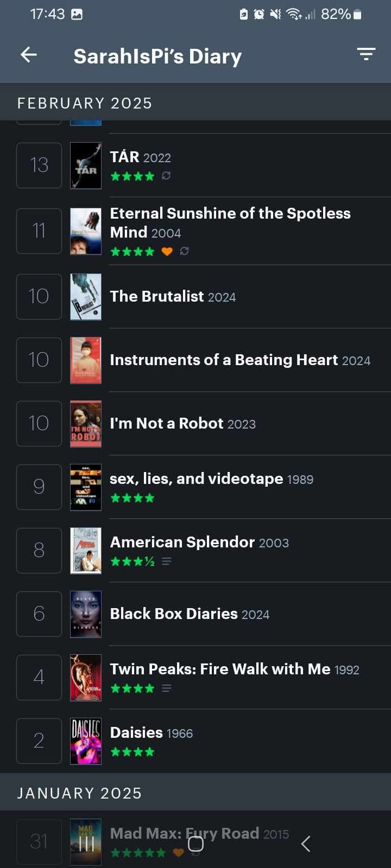This screenshot has width=391, height=868.
Task: Tap the rewatch icon on TÁR
Action: pyautogui.click(x=166, y=176)
